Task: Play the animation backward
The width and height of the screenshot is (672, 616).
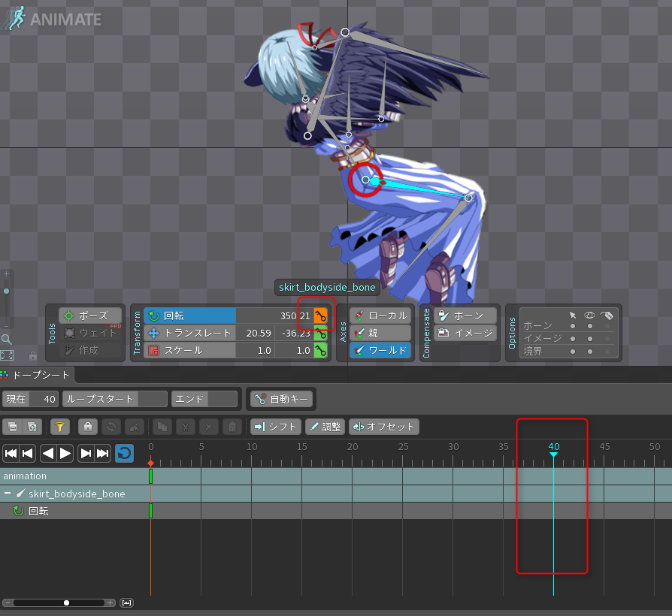Action: 48,453
